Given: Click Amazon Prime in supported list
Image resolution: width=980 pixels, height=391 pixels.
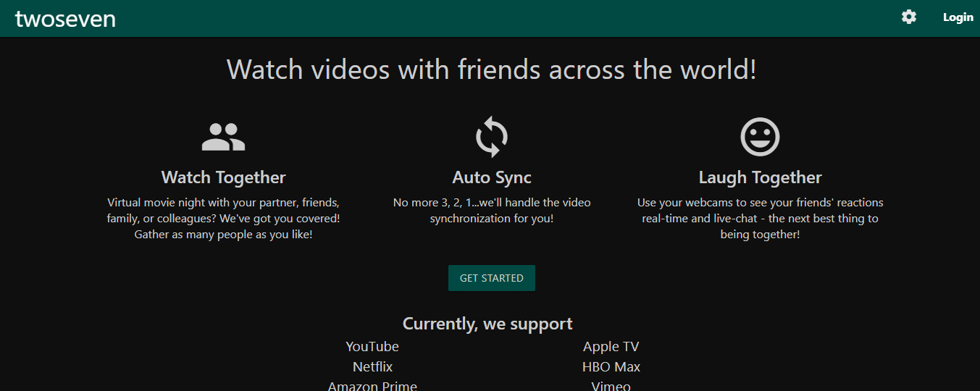Looking at the screenshot, I should [x=372, y=386].
